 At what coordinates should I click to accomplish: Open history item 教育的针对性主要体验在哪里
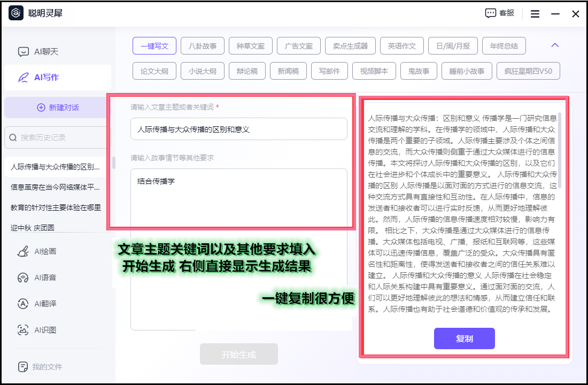coord(56,207)
